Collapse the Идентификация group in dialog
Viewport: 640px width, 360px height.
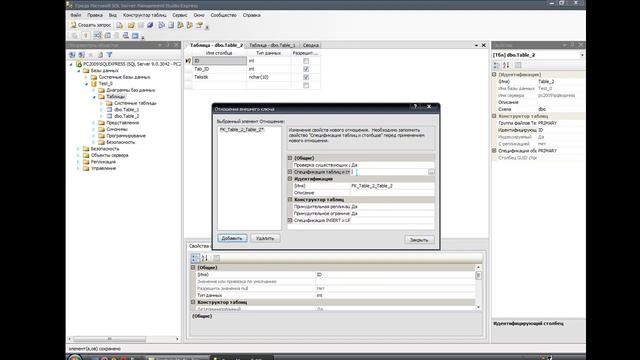pos(290,179)
